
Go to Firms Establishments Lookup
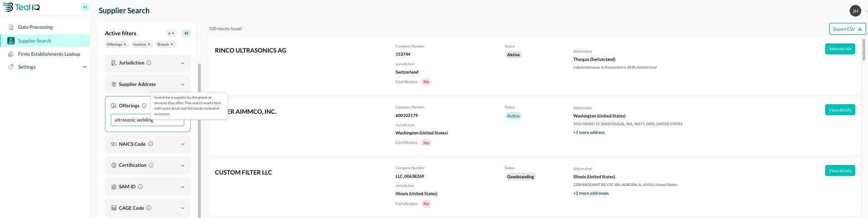point(49,54)
